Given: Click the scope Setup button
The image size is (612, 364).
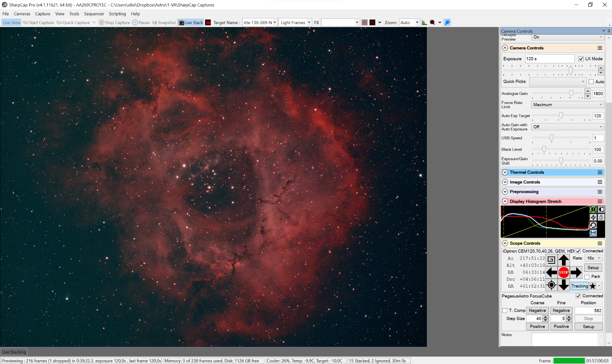Looking at the screenshot, I should (593, 268).
